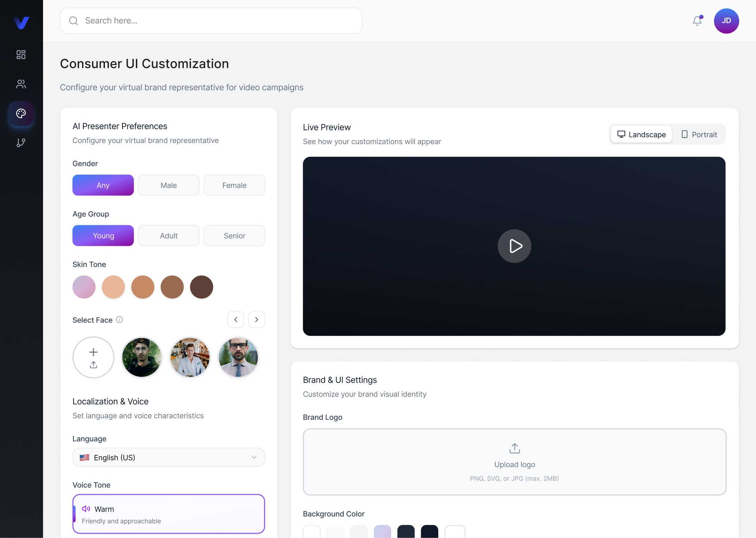Viewport: 756px width, 538px height.
Task: Pick the lightest pinkish skin tone
Action: (84, 287)
